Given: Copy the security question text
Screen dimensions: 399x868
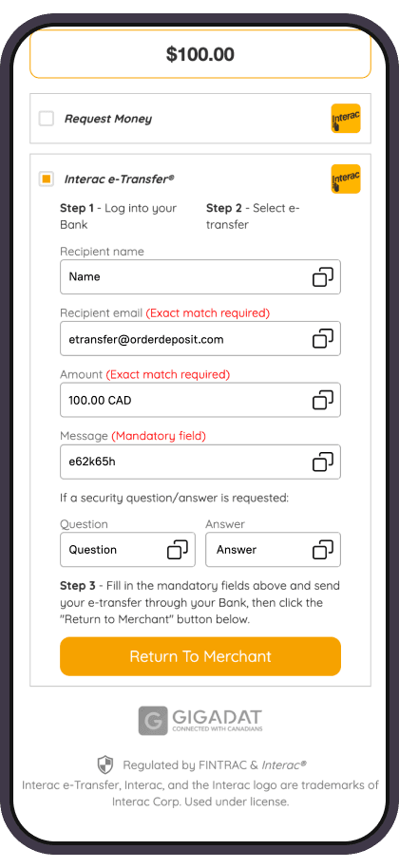Looking at the screenshot, I should pyautogui.click(x=178, y=550).
